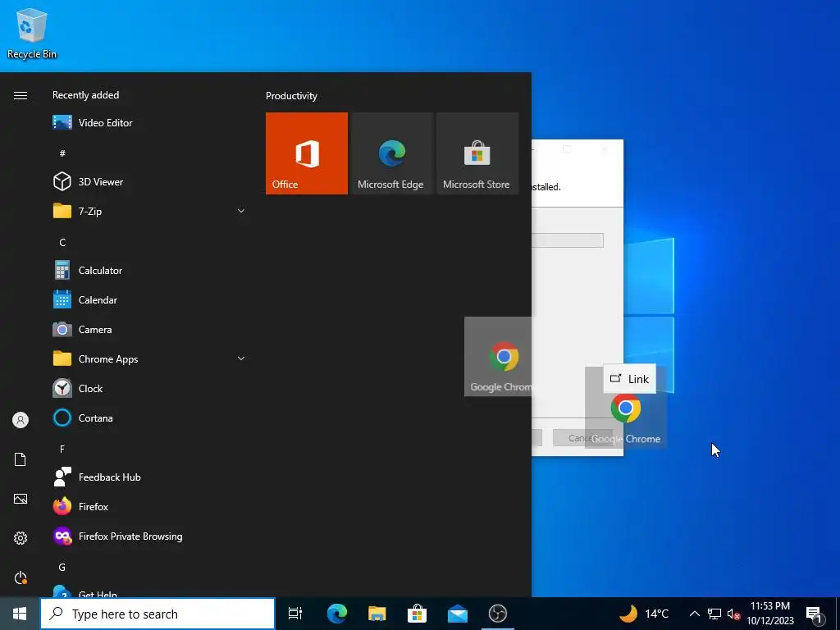Expand the 7-Zip folder chevron
This screenshot has width=840, height=630.
pyautogui.click(x=241, y=211)
